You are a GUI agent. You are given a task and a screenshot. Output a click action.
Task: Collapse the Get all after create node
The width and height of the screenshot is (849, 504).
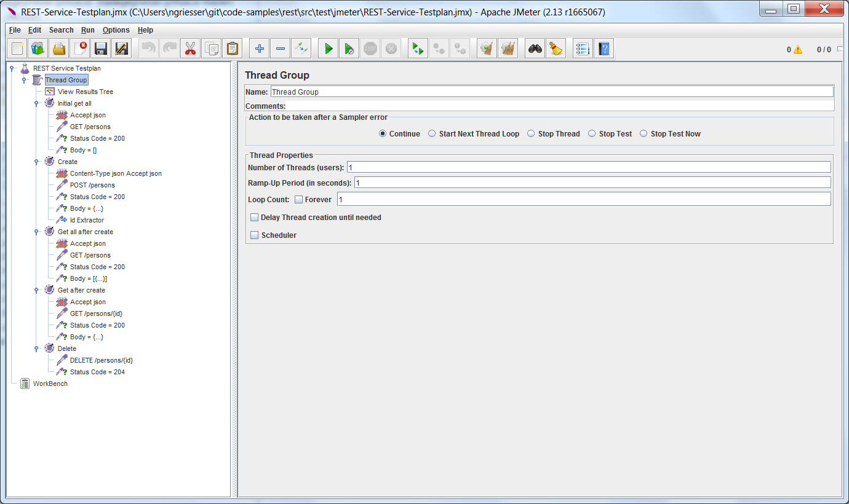click(36, 232)
